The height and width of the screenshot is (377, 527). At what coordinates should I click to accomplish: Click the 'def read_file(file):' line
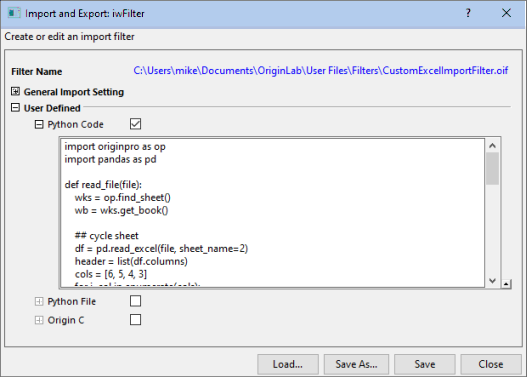click(103, 185)
